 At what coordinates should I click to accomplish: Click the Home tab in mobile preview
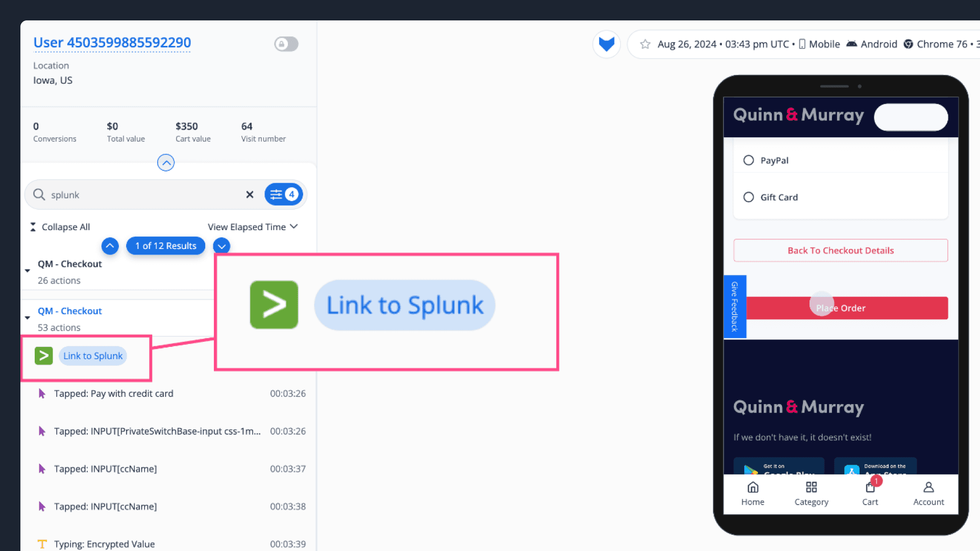752,493
